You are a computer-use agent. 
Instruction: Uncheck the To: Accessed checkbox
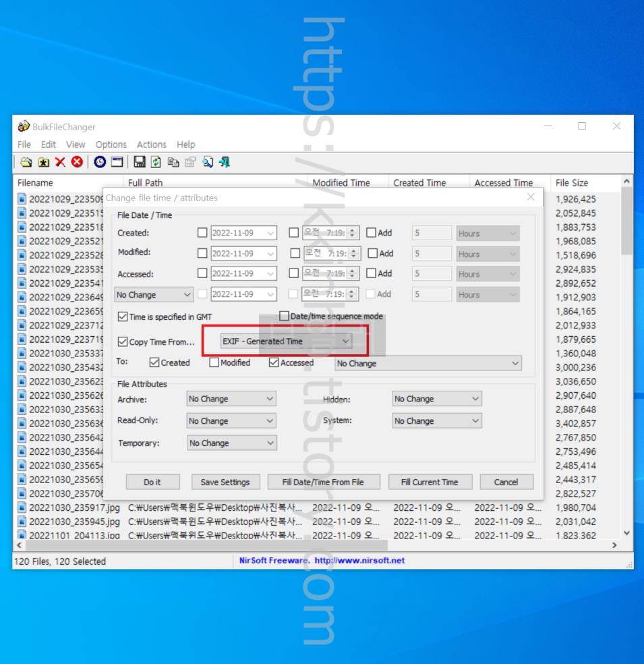(x=274, y=362)
